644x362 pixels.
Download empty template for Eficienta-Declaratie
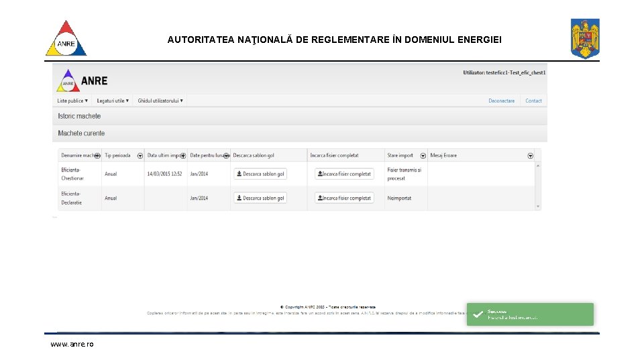(260, 198)
